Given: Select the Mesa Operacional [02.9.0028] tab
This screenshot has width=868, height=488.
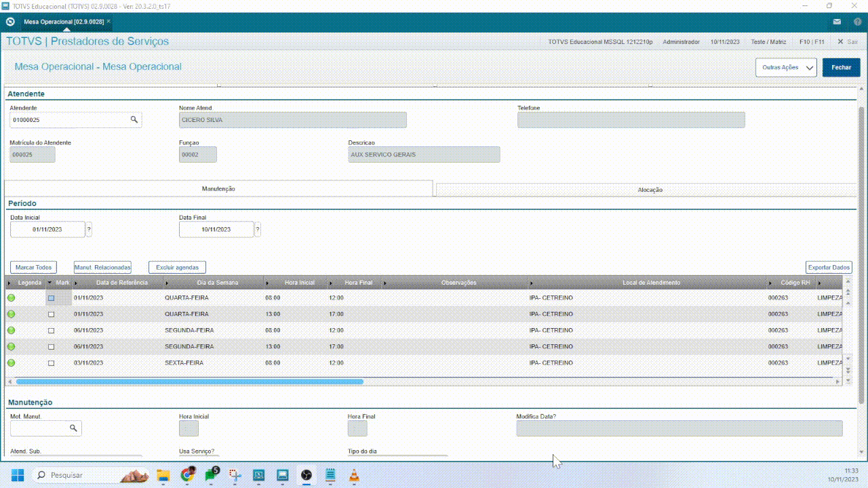Looking at the screenshot, I should pos(63,22).
